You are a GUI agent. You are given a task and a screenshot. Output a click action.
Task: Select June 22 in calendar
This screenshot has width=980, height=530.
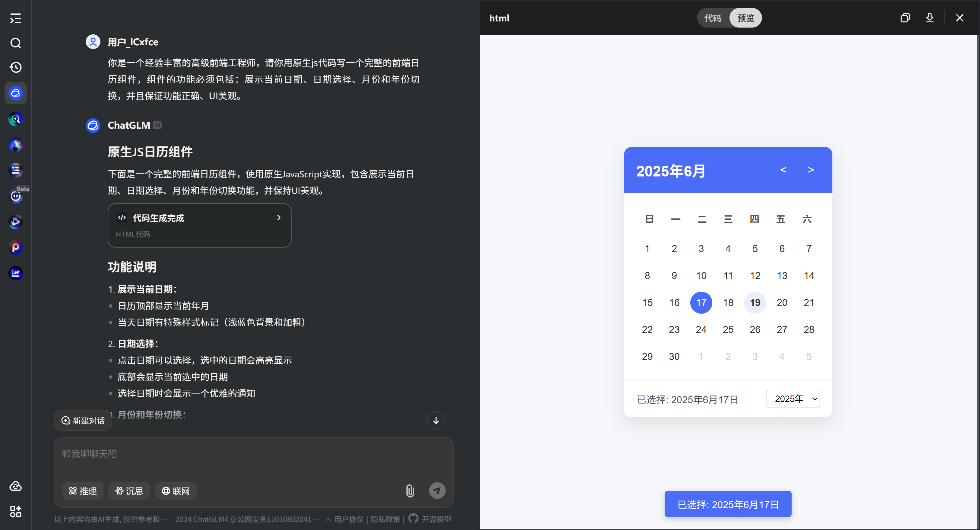[647, 330]
